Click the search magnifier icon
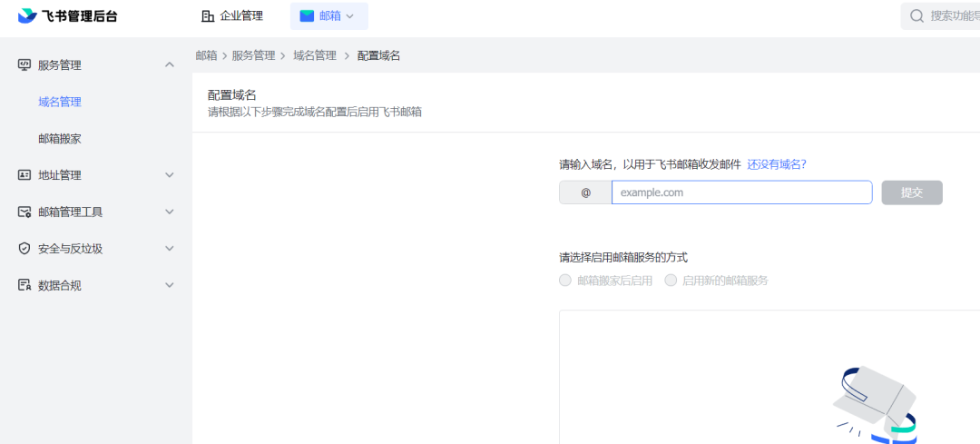Image resolution: width=980 pixels, height=444 pixels. [x=916, y=15]
